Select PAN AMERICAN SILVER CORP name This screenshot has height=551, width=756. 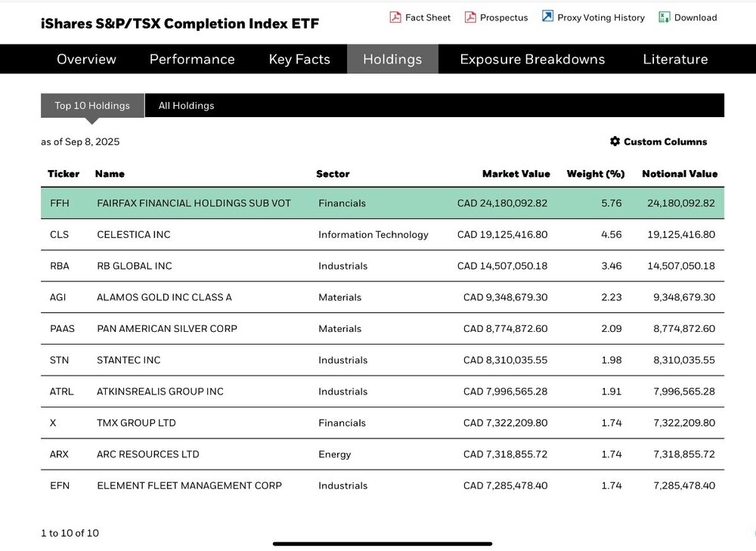167,328
